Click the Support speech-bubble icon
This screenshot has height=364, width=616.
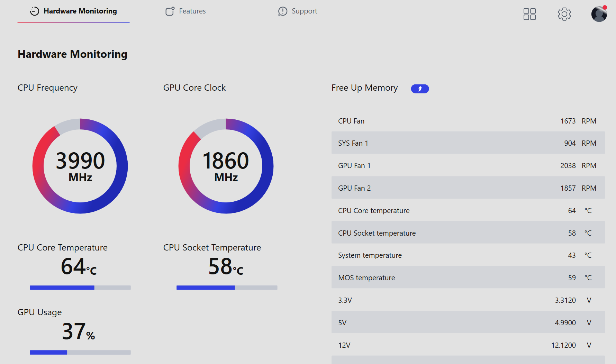(283, 11)
